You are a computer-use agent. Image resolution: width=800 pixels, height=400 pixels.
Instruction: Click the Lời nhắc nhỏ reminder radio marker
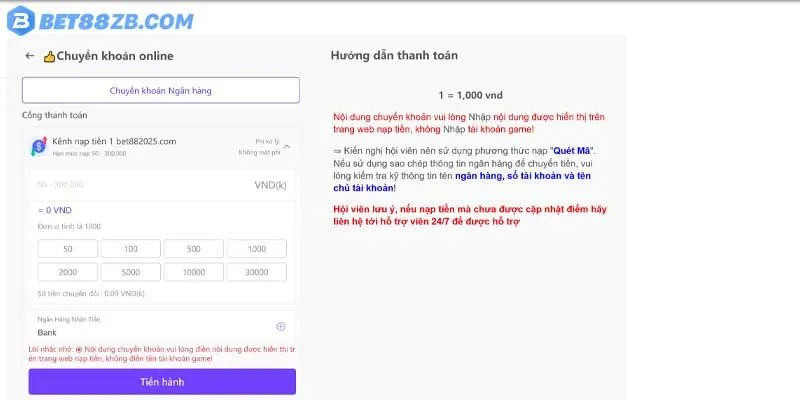coord(79,349)
